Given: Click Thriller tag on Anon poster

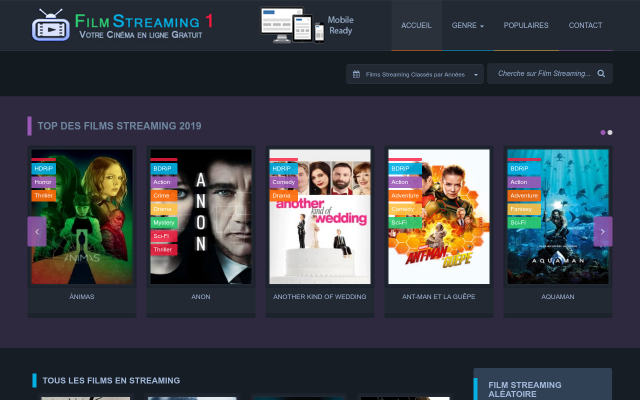Looking at the screenshot, I should pyautogui.click(x=164, y=249).
